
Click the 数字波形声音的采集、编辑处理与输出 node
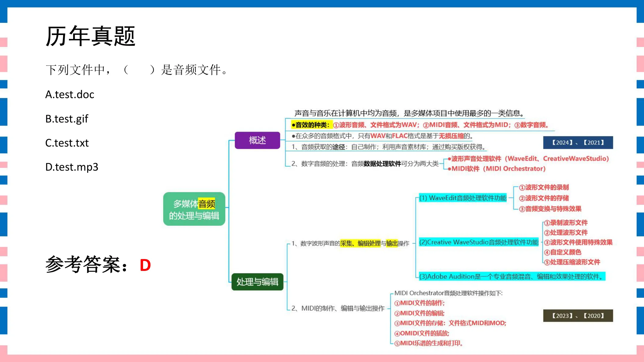point(350,243)
